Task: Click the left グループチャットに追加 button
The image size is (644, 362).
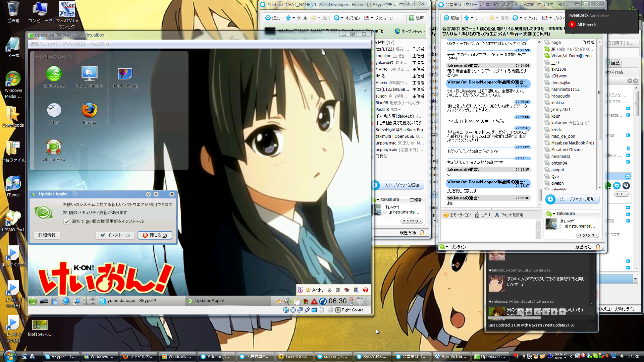Action: point(398,185)
